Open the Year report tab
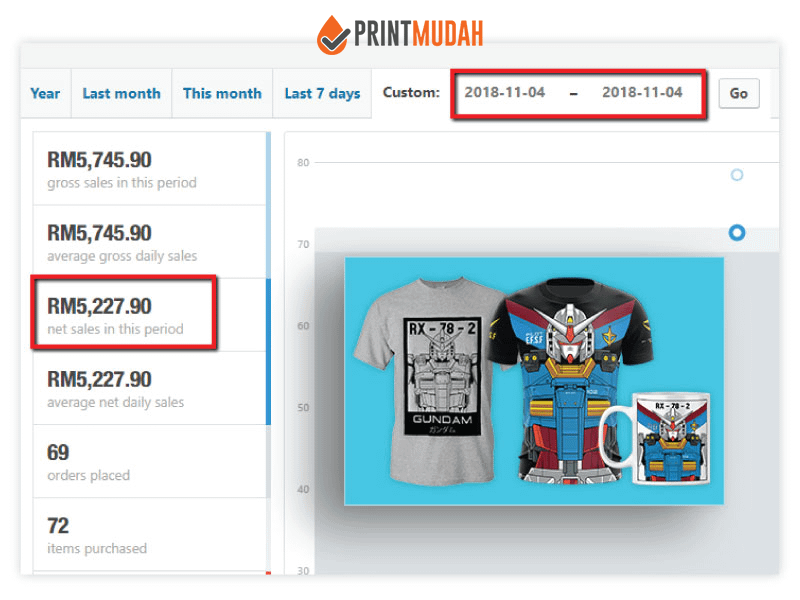The width and height of the screenshot is (800, 600). coord(45,93)
